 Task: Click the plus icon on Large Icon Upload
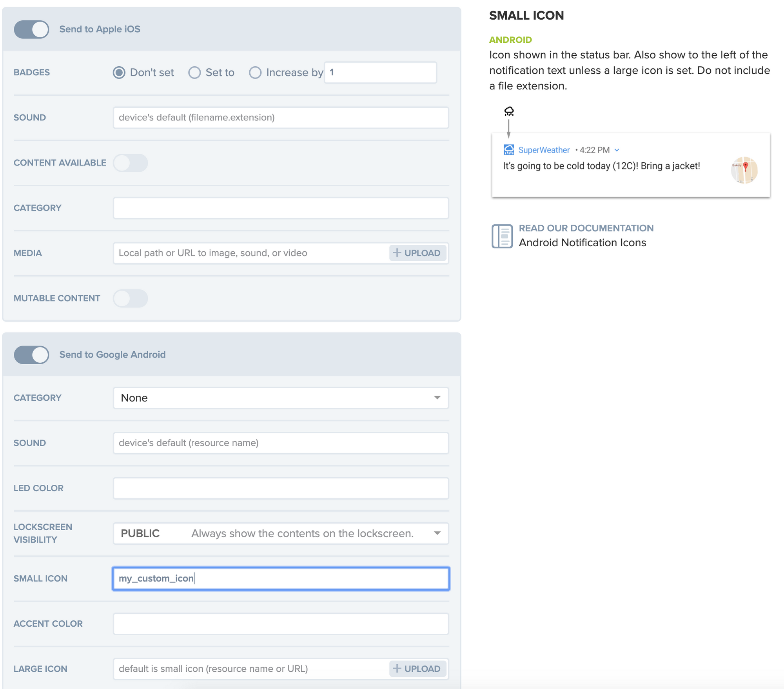click(397, 669)
